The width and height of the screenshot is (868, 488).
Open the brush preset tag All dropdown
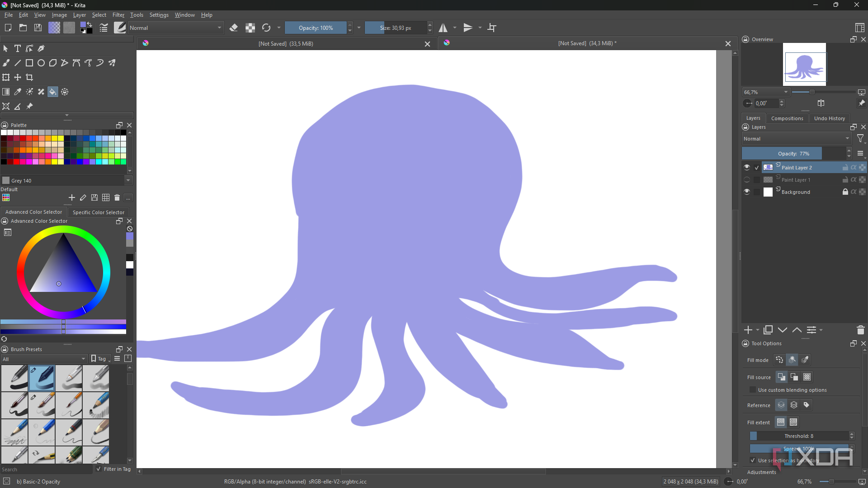coord(44,359)
